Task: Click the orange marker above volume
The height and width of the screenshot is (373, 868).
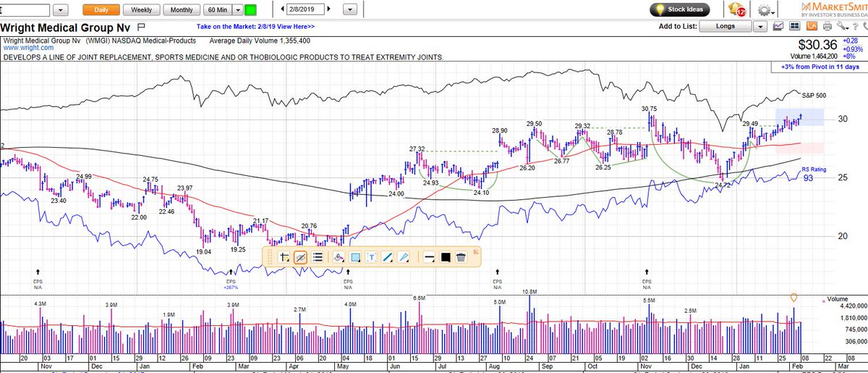Action: (793, 298)
